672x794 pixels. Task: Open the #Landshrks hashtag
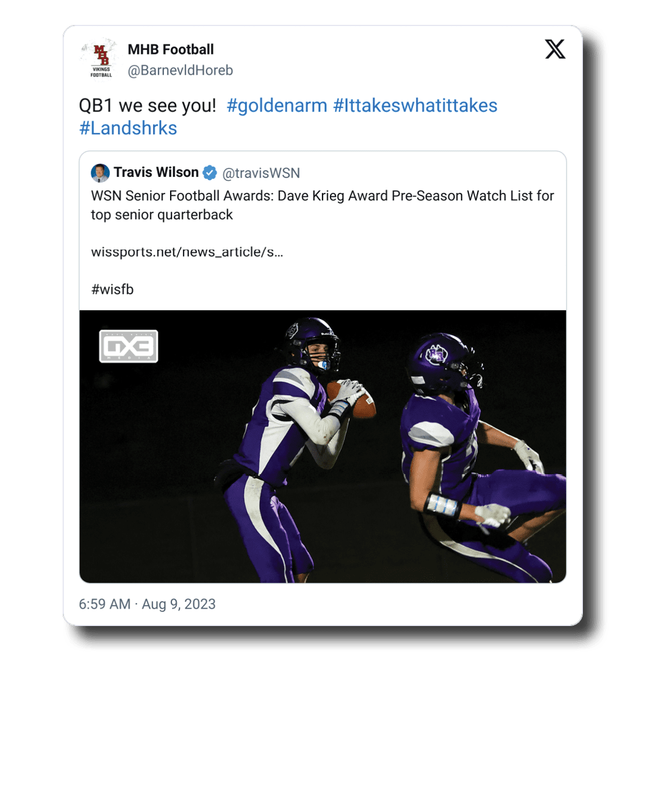pos(128,128)
